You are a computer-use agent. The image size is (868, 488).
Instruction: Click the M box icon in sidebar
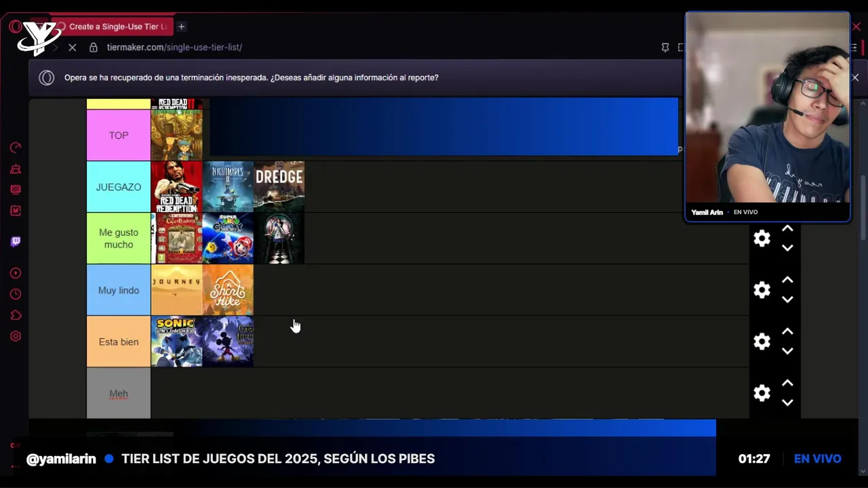[16, 211]
